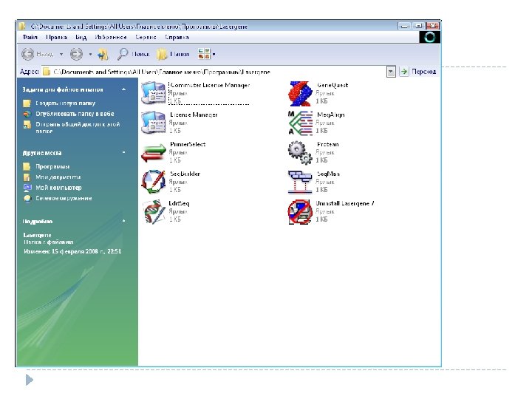
Task: Select the Protean gears icon
Action: click(x=300, y=152)
